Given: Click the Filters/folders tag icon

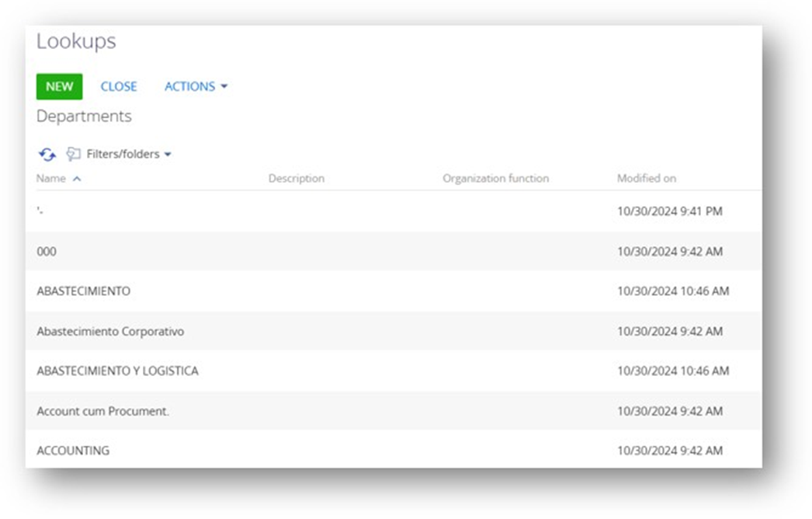Looking at the screenshot, I should pyautogui.click(x=74, y=154).
